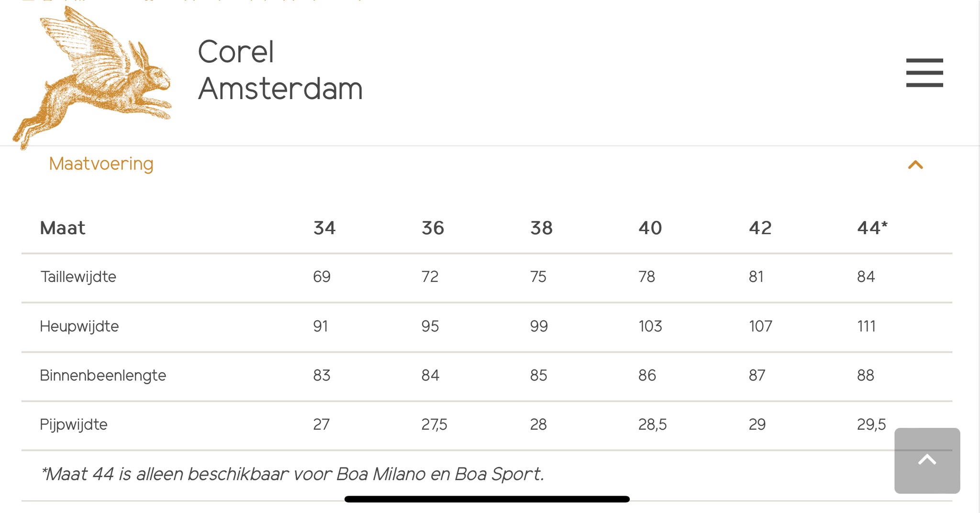Image resolution: width=980 pixels, height=513 pixels.
Task: Select the size 34 column header
Action: (324, 228)
